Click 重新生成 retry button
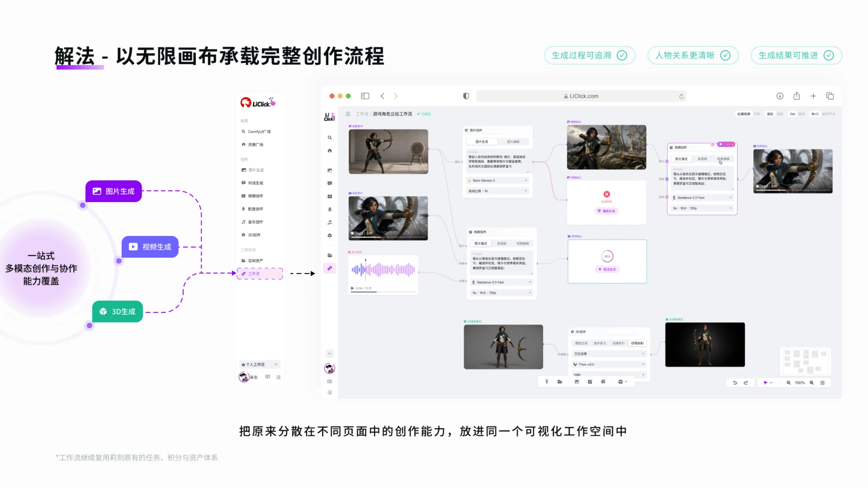Screen dimensions: 868x488 tap(607, 211)
